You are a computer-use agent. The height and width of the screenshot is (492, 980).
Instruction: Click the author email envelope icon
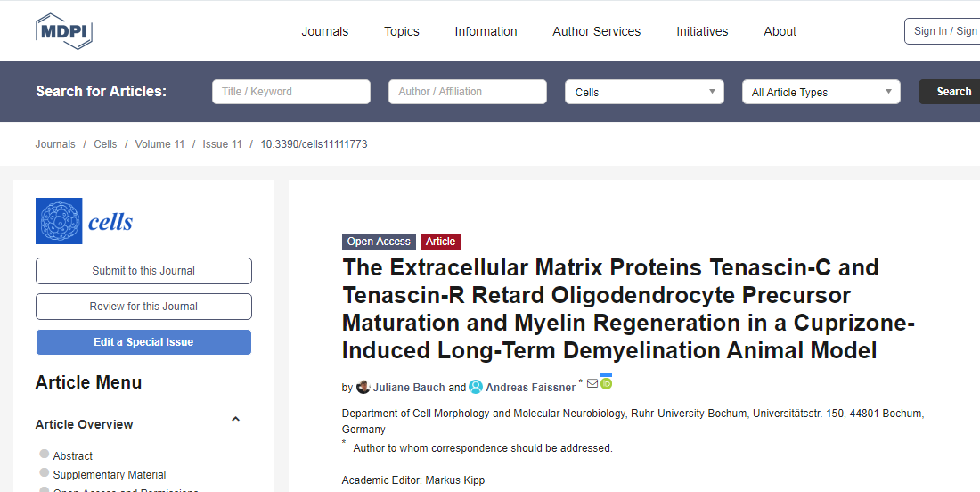pos(592,383)
